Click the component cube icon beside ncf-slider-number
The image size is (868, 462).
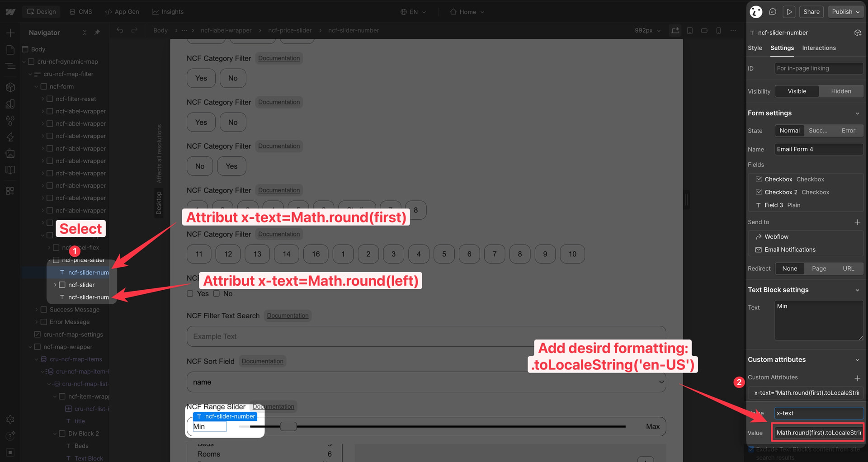[x=858, y=33]
